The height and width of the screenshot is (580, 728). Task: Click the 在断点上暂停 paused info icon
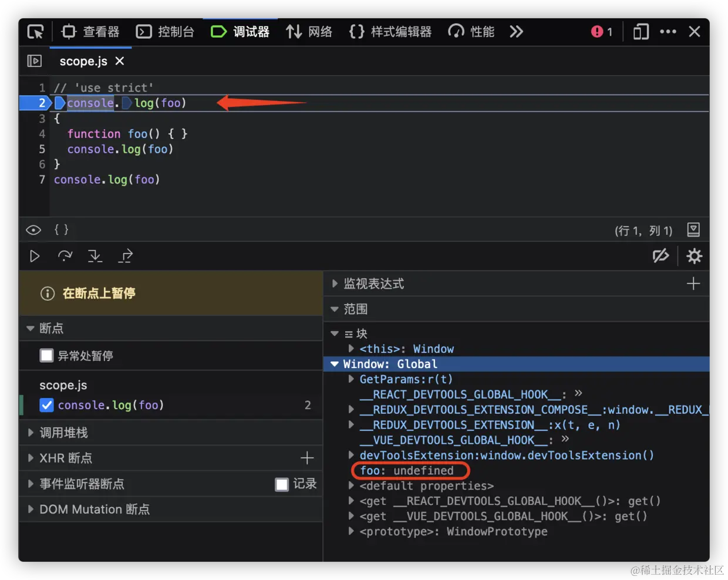pyautogui.click(x=48, y=294)
